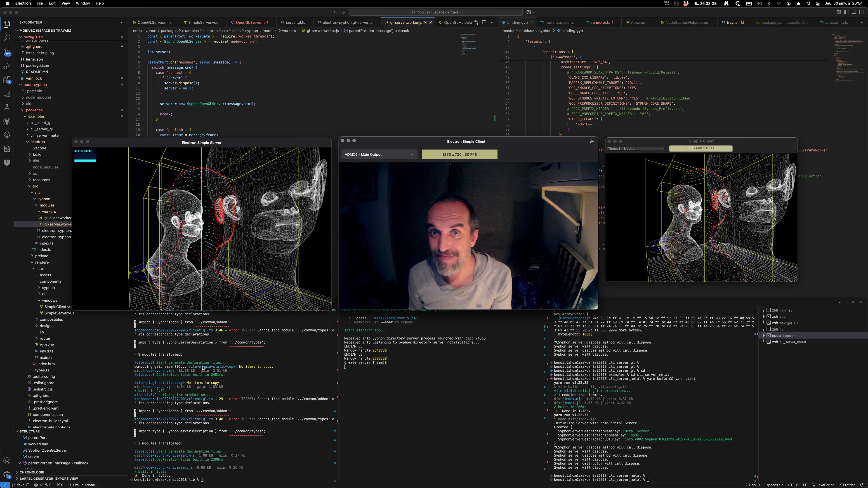Expand the cli_client_gl folder

point(41,123)
